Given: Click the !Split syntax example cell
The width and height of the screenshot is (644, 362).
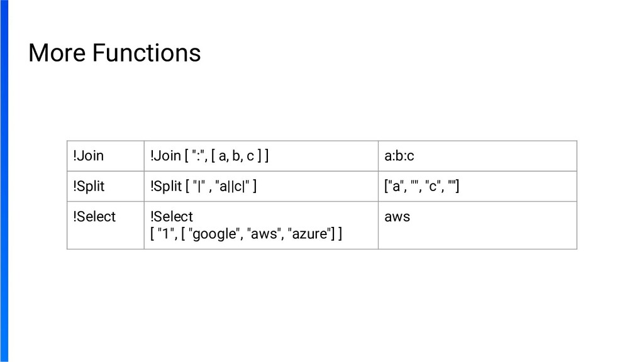Looking at the screenshot, I should [203, 186].
